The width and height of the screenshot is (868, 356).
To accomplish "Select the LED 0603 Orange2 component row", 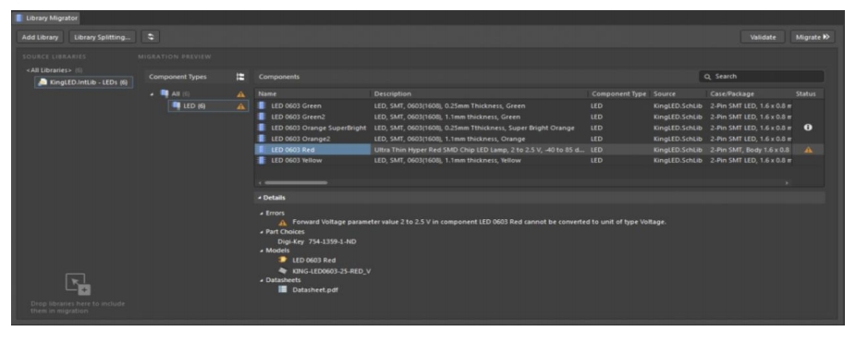I will pyautogui.click(x=539, y=139).
